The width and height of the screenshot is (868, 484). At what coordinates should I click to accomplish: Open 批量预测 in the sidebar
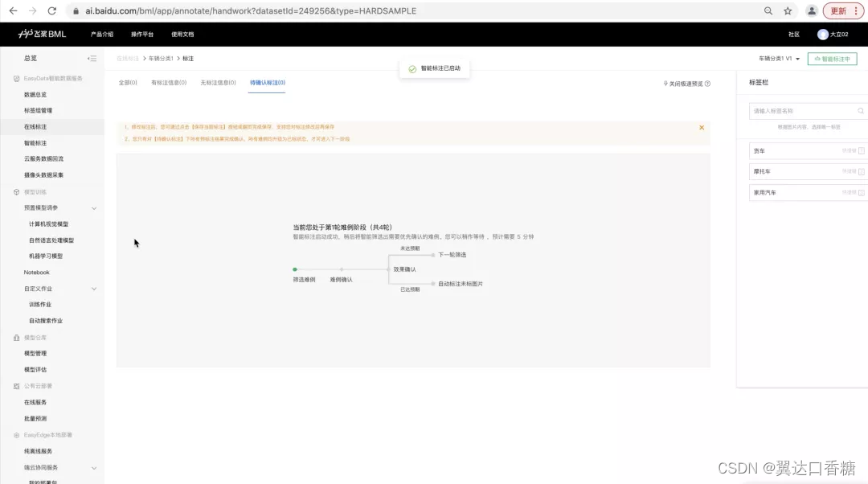[35, 419]
